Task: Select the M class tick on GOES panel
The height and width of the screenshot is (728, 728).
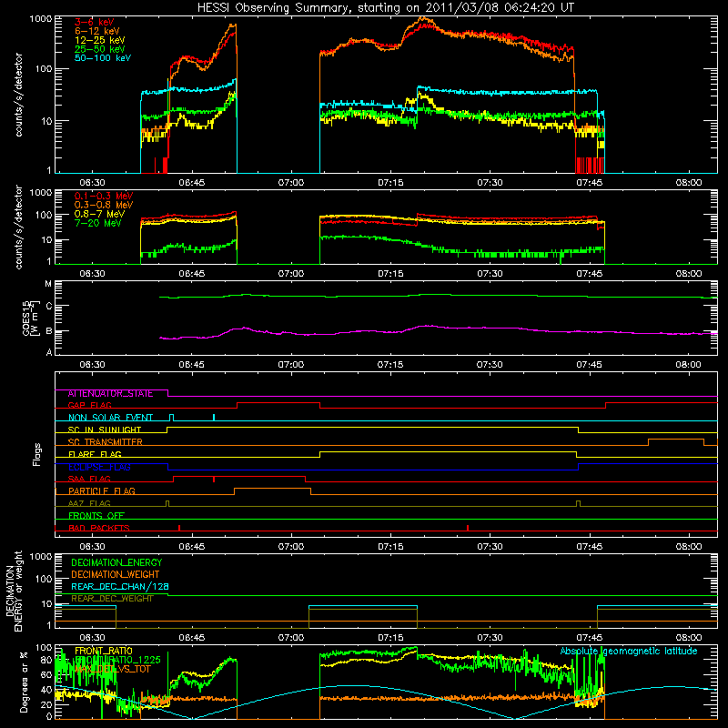Action: click(48, 284)
